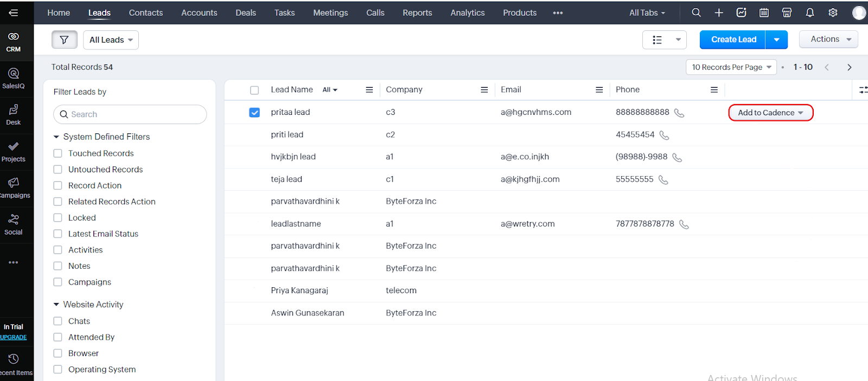
Task: Uncheck the pritaa lead checkbox
Action: tap(254, 112)
